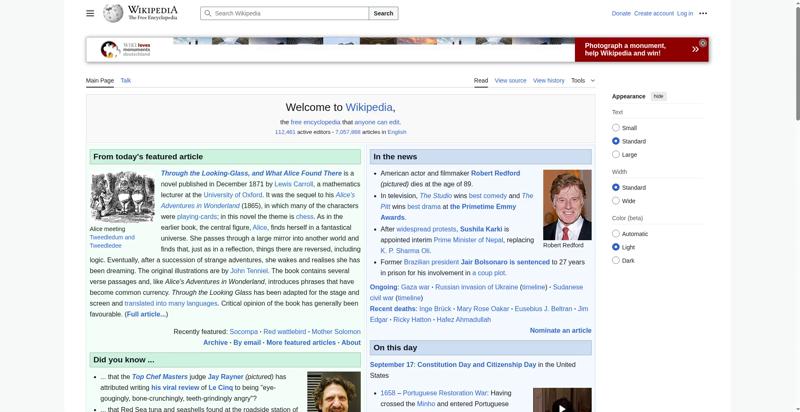Click the Portuguese Restoration War link

click(x=445, y=393)
